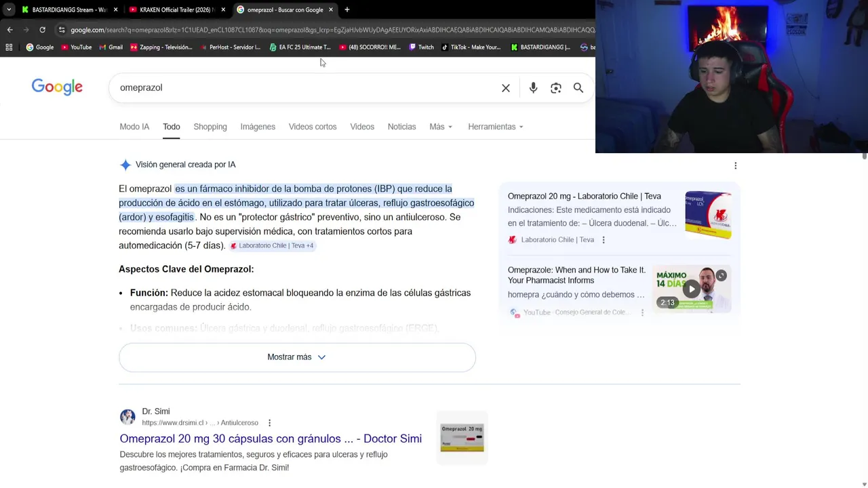868x488 pixels.
Task: Open Google bookmark
Action: click(40, 47)
